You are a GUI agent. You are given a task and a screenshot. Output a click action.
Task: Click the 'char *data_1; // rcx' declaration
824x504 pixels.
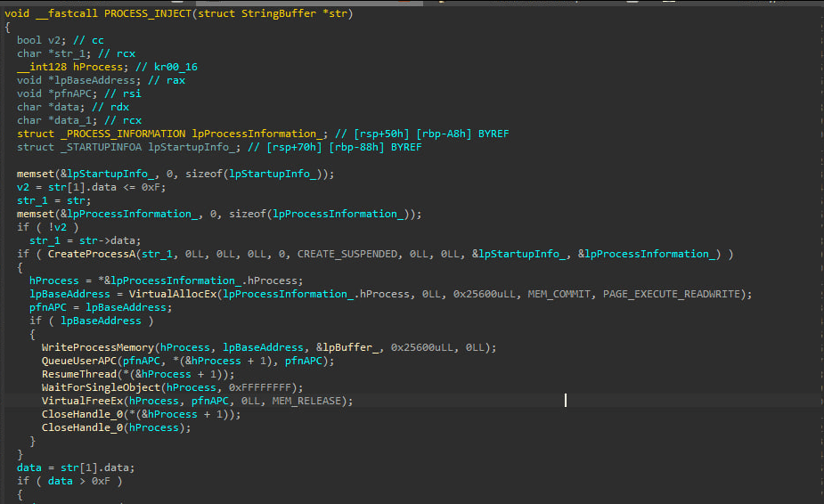pos(79,120)
